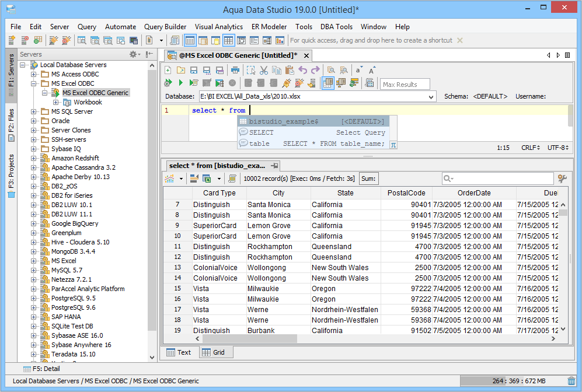Switch results to Grid view
Viewport: 582px width, 392px height.
[214, 352]
